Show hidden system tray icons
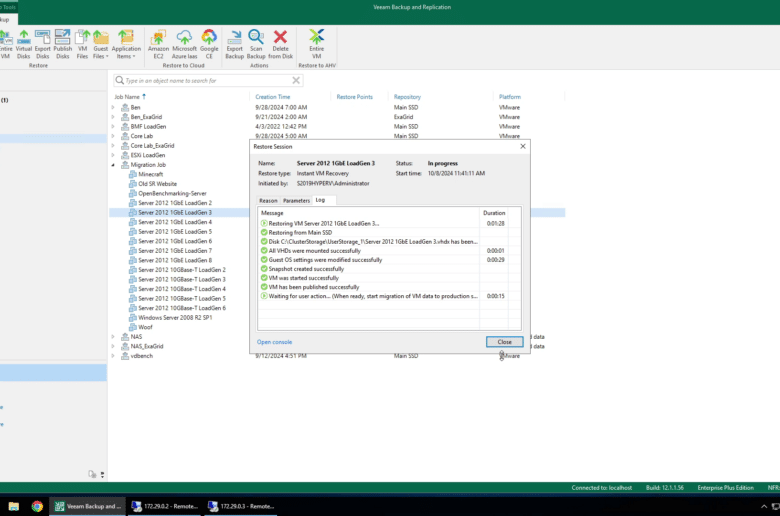The image size is (780, 516). (764, 507)
